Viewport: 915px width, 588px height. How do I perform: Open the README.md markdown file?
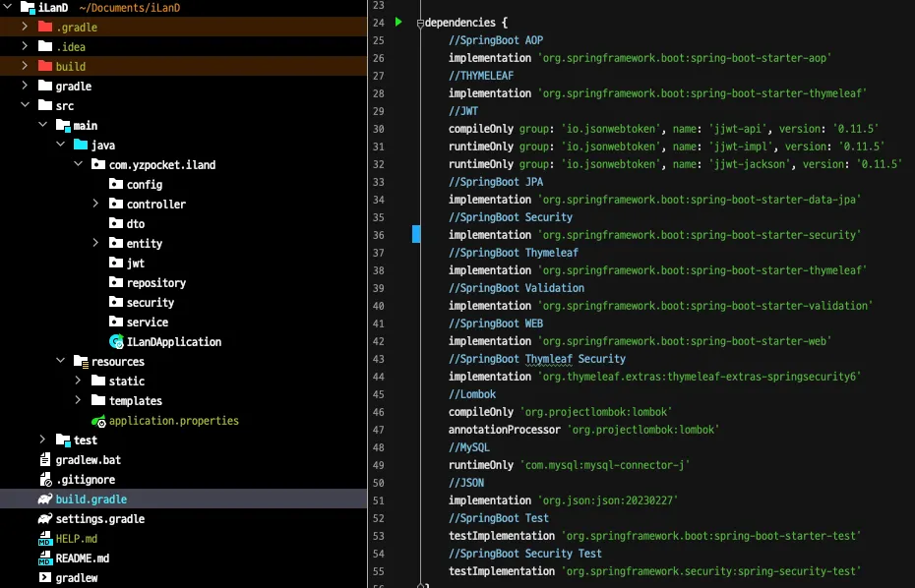82,559
